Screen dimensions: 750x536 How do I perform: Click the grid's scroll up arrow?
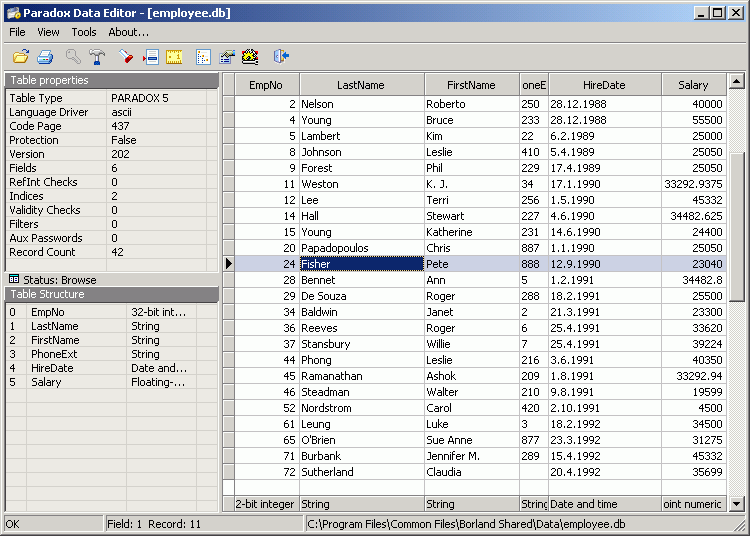coord(737,81)
